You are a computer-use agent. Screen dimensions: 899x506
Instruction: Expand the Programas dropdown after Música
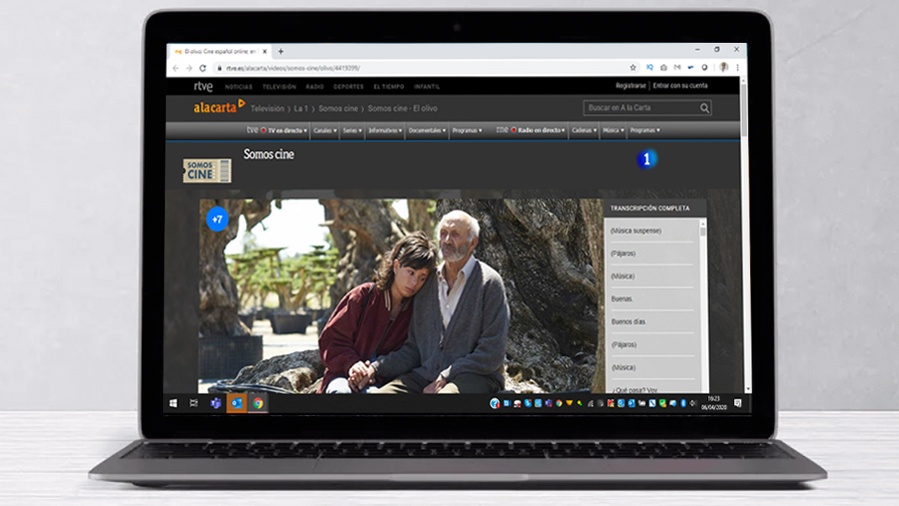tap(645, 131)
